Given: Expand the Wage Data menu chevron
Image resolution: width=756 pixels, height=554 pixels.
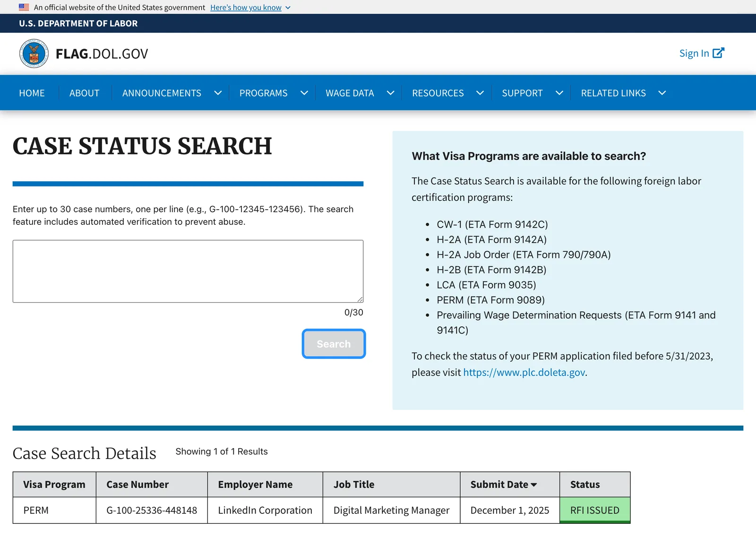Looking at the screenshot, I should click(x=391, y=93).
